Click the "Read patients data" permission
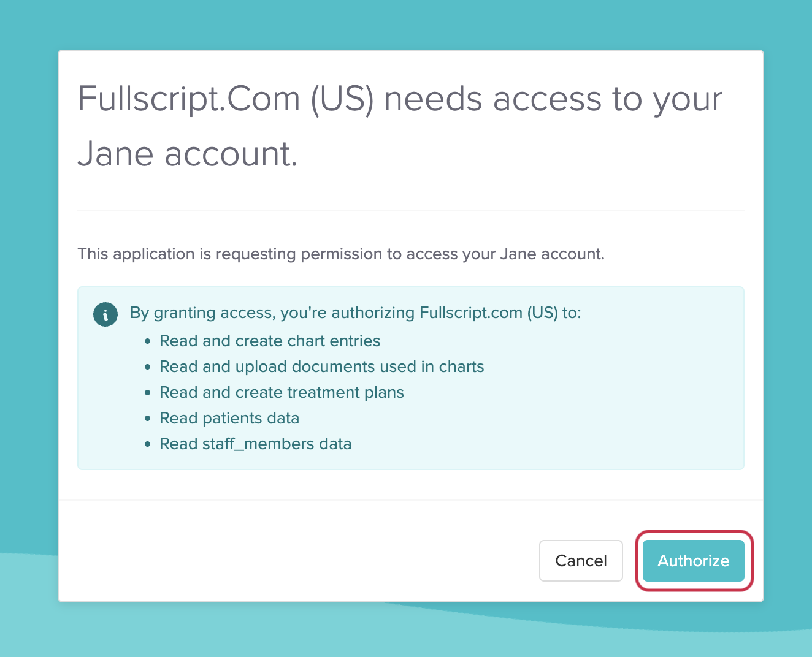 [x=229, y=418]
